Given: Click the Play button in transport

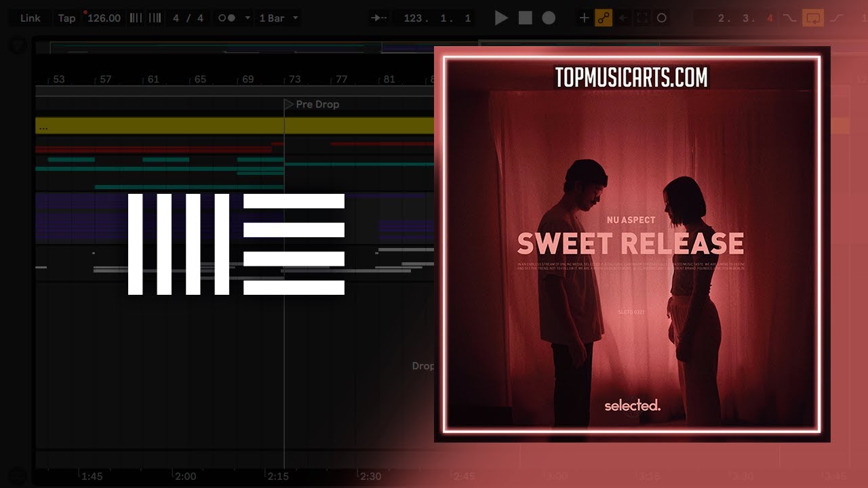Looking at the screenshot, I should point(501,18).
